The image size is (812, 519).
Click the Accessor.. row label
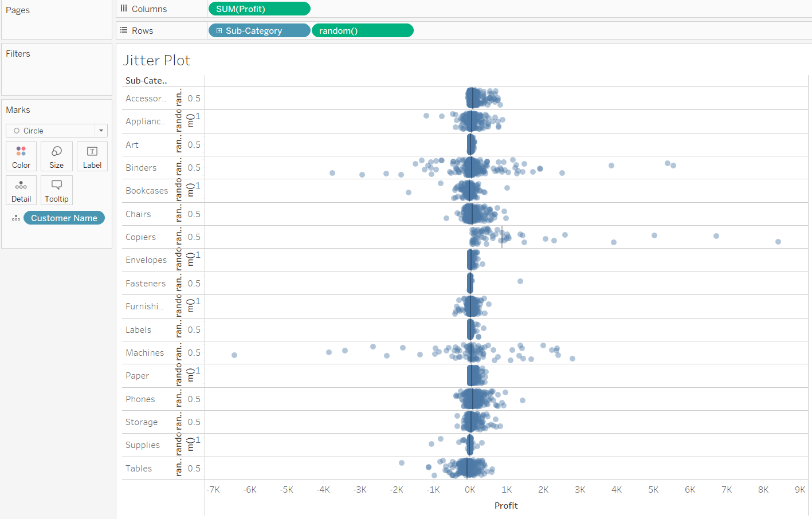146,99
